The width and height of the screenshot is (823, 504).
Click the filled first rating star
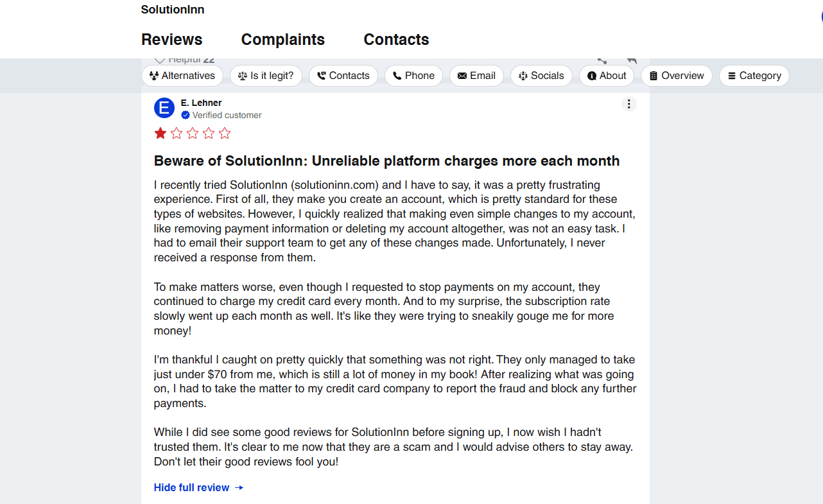pyautogui.click(x=160, y=134)
